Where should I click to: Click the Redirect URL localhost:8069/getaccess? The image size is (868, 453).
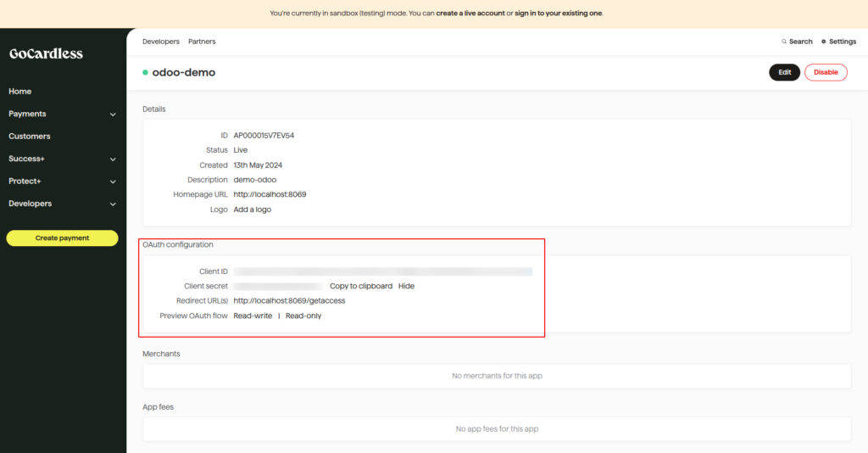pos(290,300)
